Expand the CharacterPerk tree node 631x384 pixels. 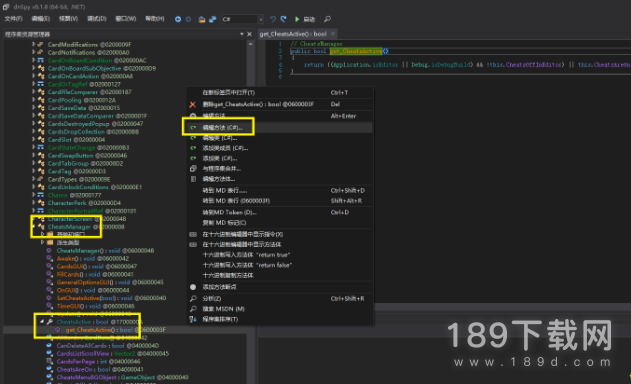click(34, 203)
